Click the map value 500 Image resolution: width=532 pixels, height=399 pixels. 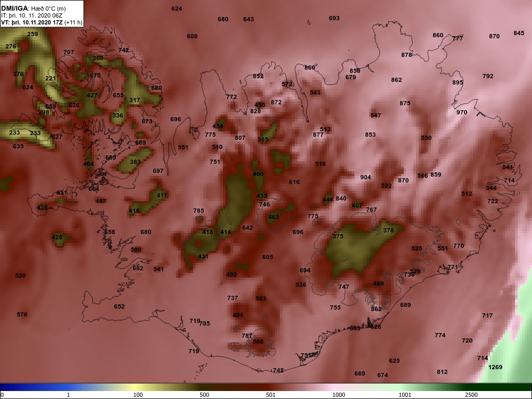click(136, 250)
